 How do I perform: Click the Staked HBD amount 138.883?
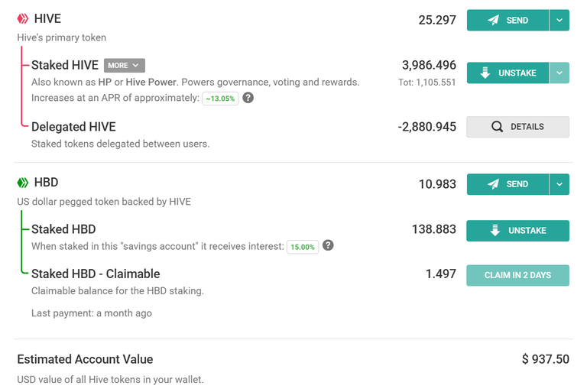[x=434, y=229]
